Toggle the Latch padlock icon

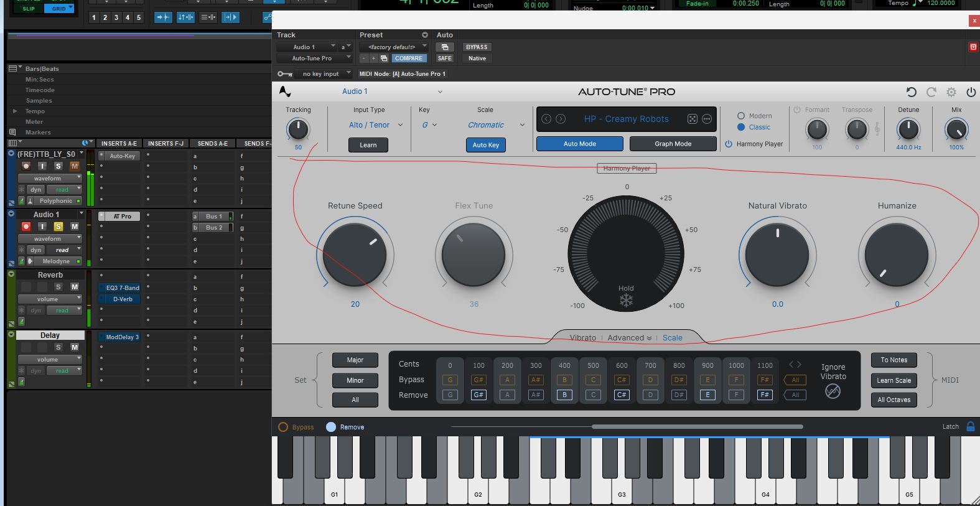point(970,426)
